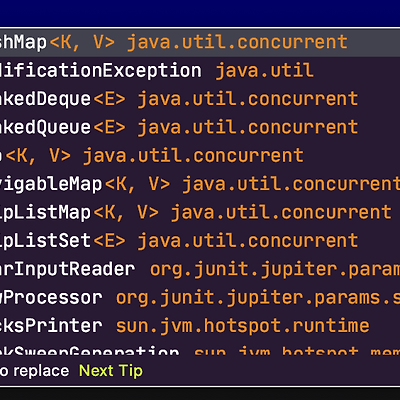The image size is (400, 400).
Task: Click the dark blue bar above the suggestion list
Action: 200,13
